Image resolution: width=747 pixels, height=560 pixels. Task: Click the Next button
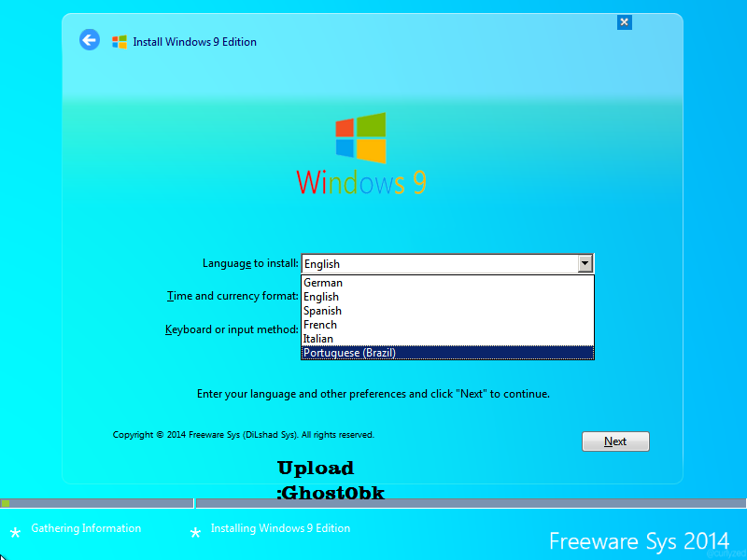click(615, 441)
